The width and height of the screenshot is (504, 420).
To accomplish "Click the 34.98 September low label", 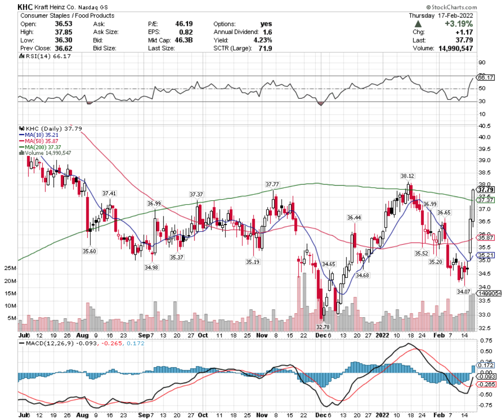I will click(152, 267).
